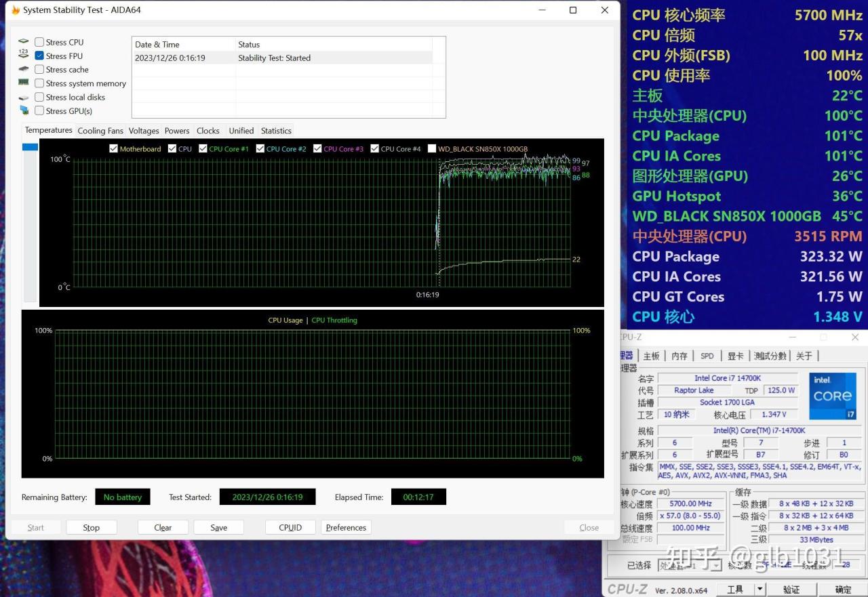This screenshot has height=597, width=868.
Task: Tick the Stress GPU(s) checkbox
Action: tap(39, 110)
